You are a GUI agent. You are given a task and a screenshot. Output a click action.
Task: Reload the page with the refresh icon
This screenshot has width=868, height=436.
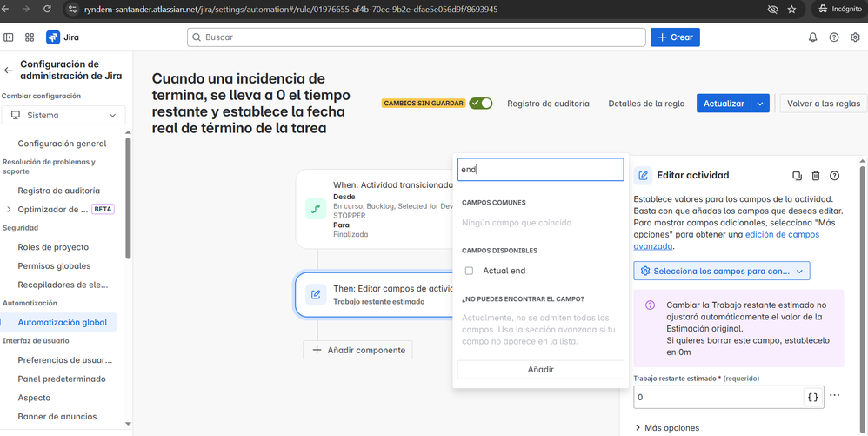tap(47, 9)
